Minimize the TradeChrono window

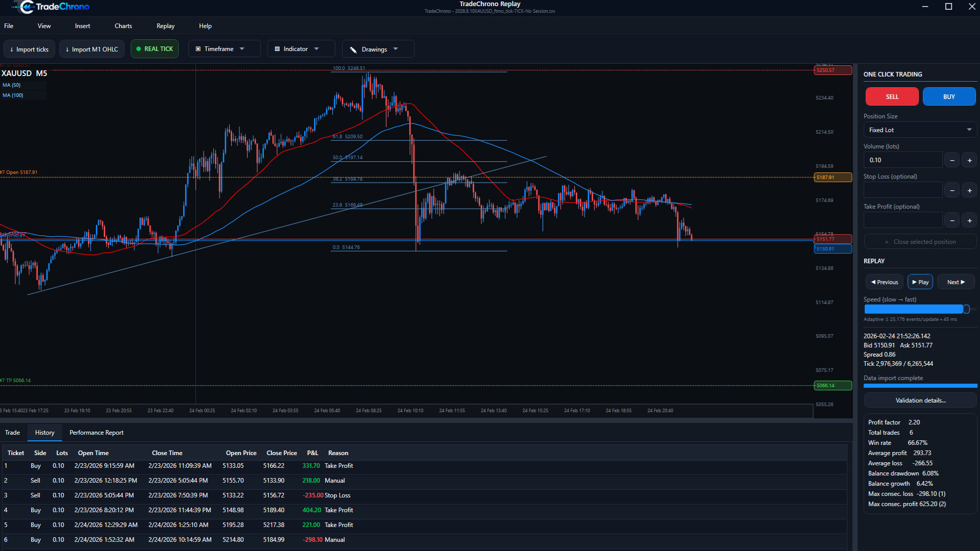coord(925,7)
